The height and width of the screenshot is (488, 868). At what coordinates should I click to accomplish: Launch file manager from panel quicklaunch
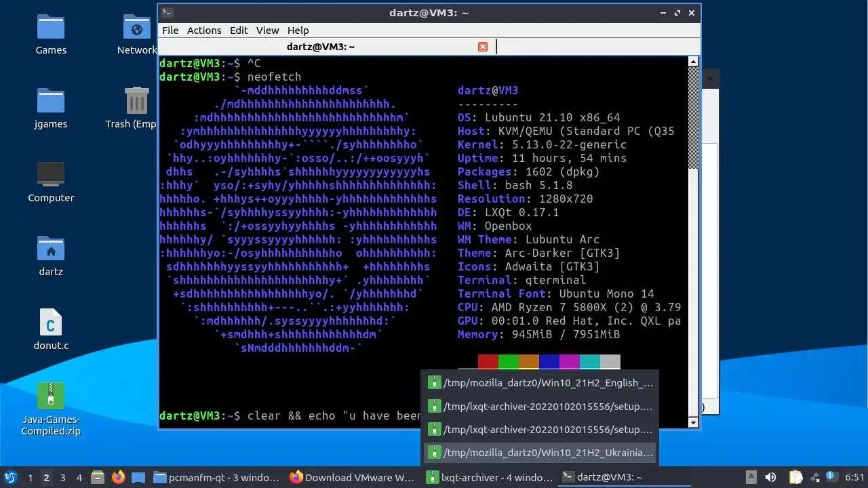tap(97, 477)
